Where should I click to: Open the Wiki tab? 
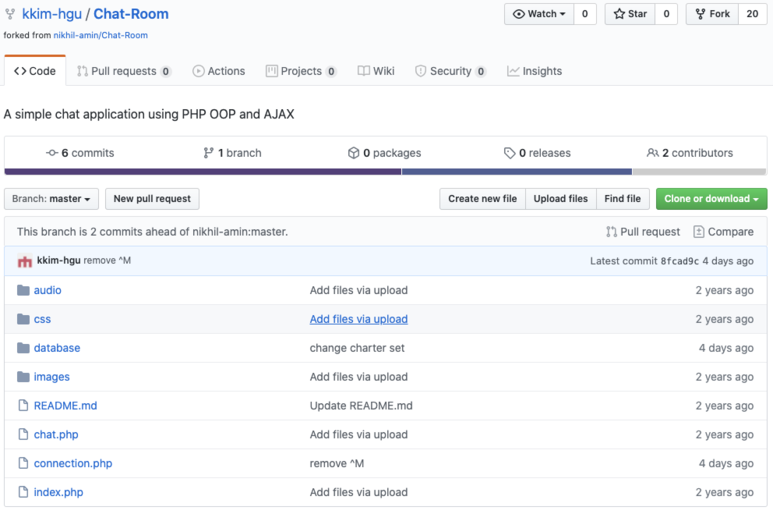point(376,71)
